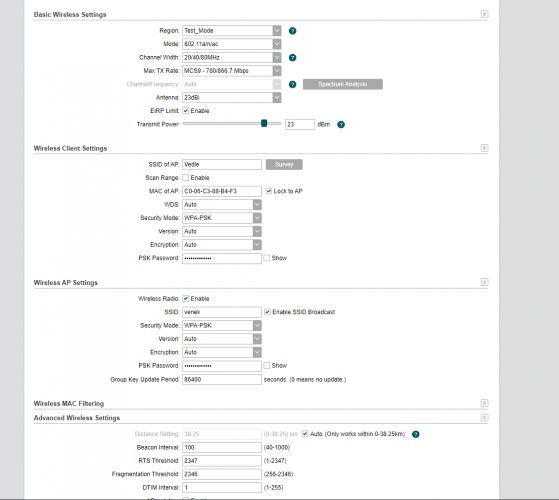Collapse the Wireless Client Settings section

[x=484, y=148]
